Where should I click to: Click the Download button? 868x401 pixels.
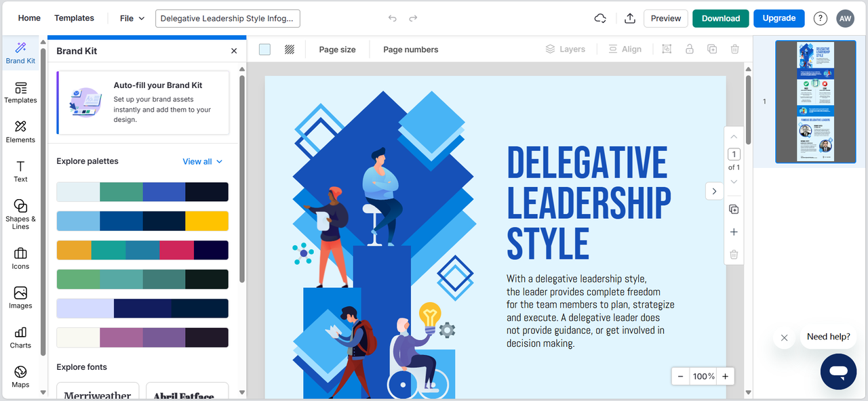[x=721, y=18]
